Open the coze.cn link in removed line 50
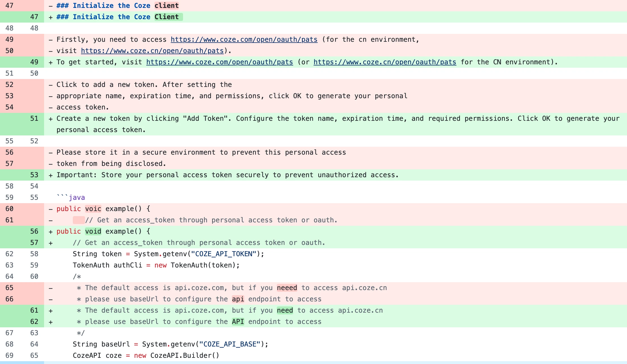 [x=152, y=51]
